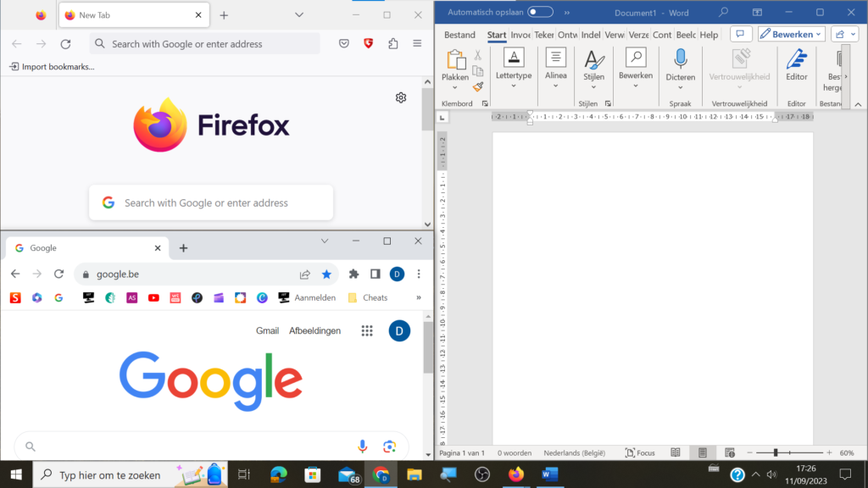Viewport: 868px width, 488px height.
Task: Open the Editor tool in Word ribbon
Action: [x=797, y=65]
